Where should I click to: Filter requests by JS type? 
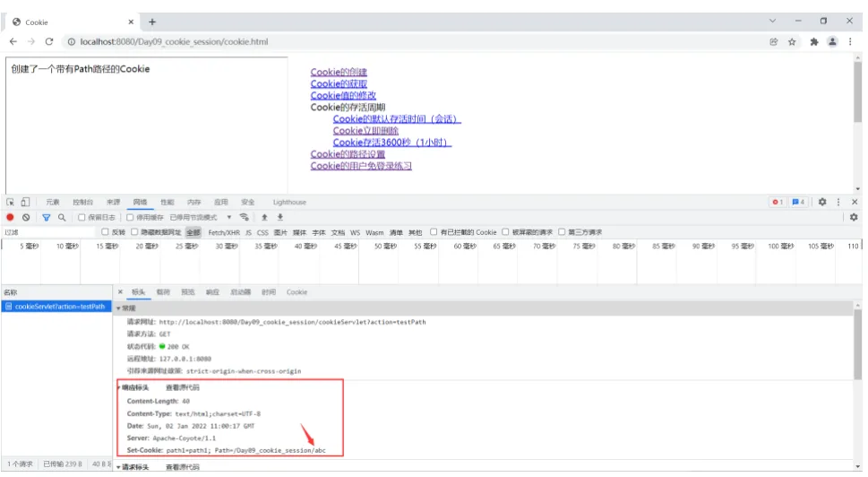tap(248, 233)
